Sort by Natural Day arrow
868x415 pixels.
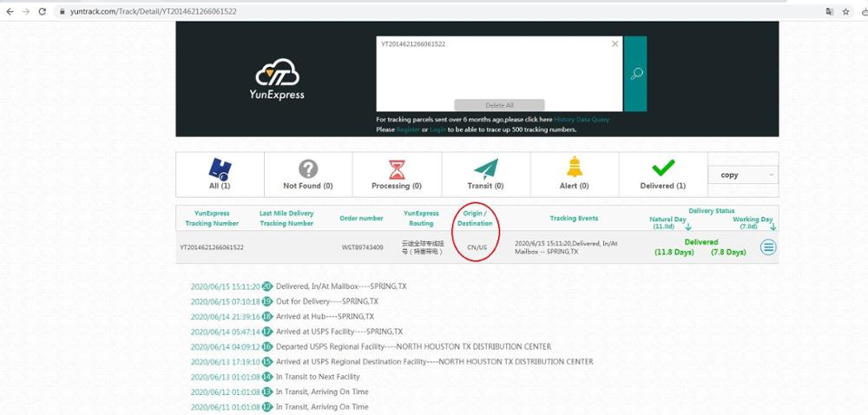click(x=688, y=227)
